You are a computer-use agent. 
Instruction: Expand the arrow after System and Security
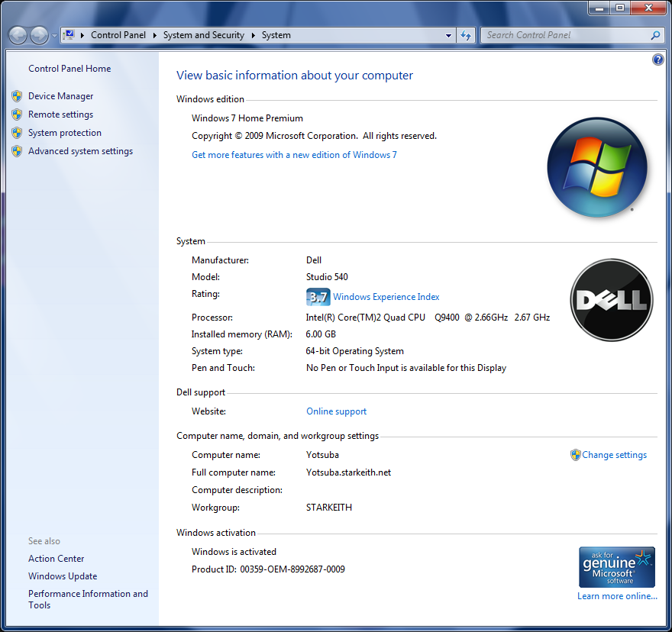click(254, 36)
